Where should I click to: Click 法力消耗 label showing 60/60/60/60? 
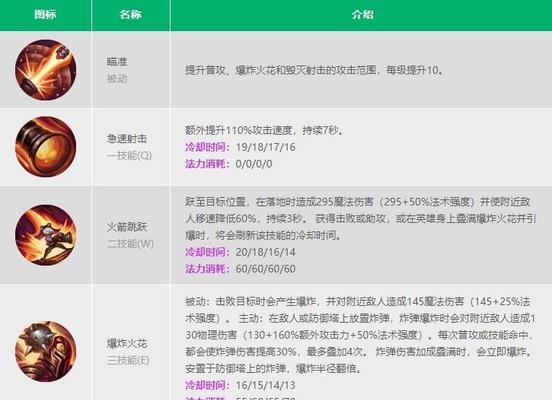(x=208, y=269)
